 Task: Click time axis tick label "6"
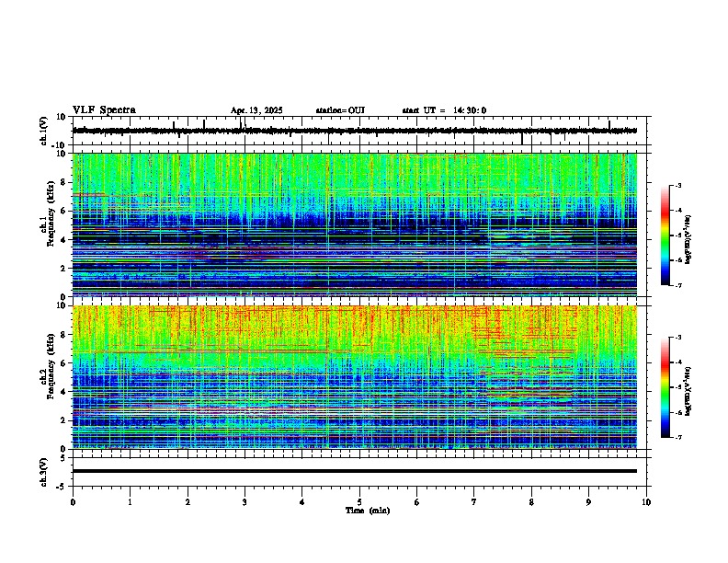(417, 502)
